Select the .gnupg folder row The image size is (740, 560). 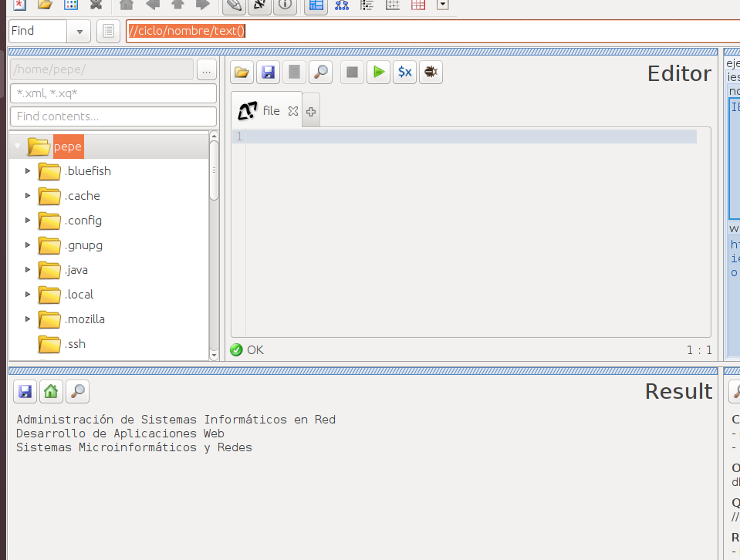[109, 245]
